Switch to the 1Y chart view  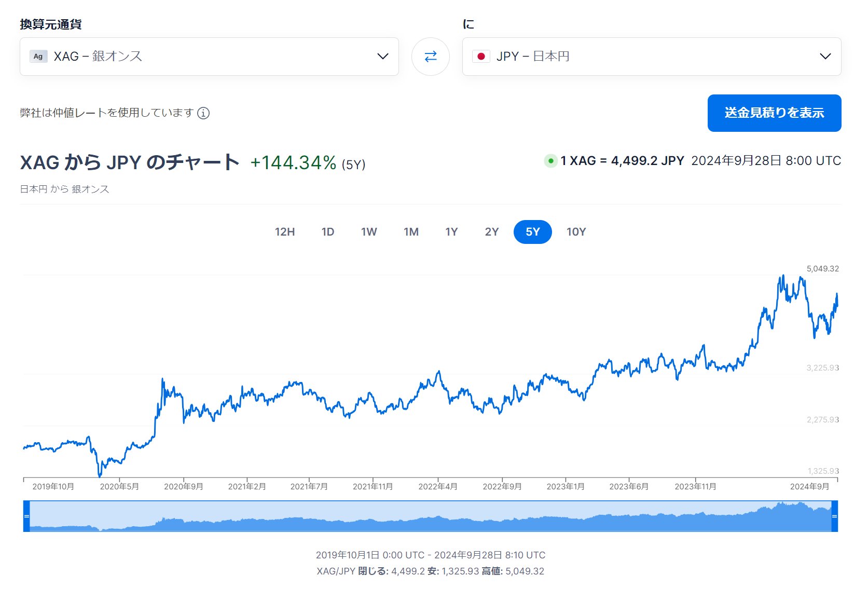[x=451, y=232]
